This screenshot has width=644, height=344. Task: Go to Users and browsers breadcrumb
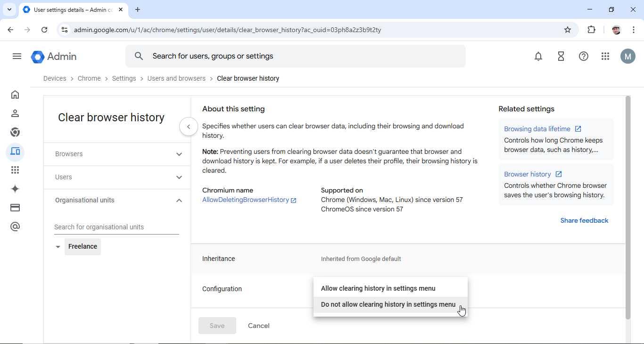(176, 78)
